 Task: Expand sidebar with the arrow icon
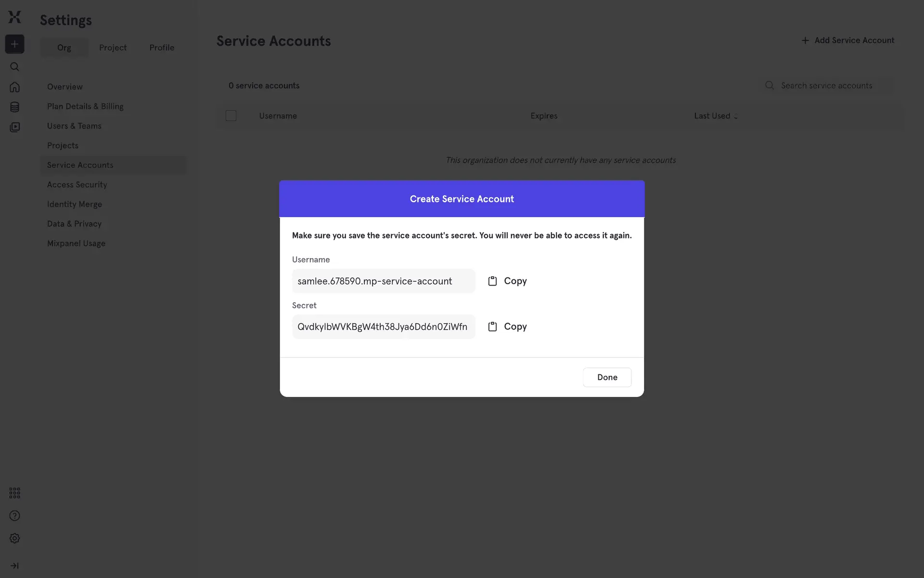click(14, 566)
